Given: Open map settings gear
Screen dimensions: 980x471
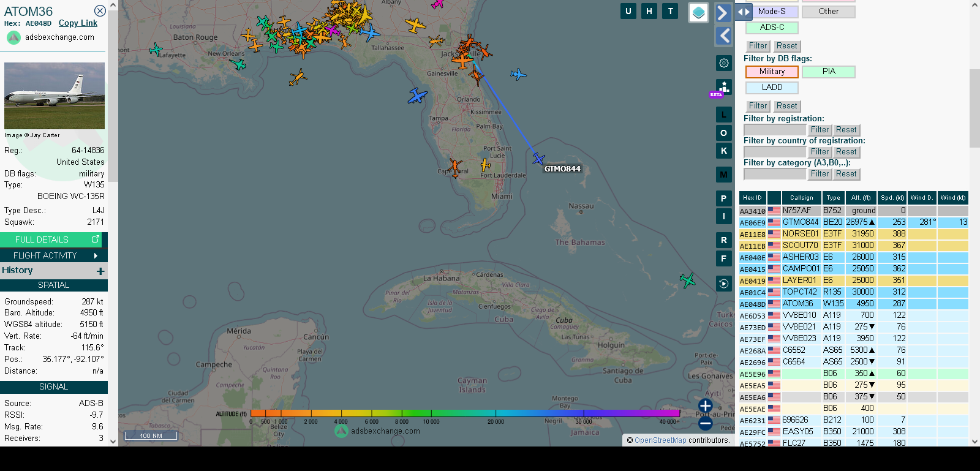Looking at the screenshot, I should tap(724, 63).
